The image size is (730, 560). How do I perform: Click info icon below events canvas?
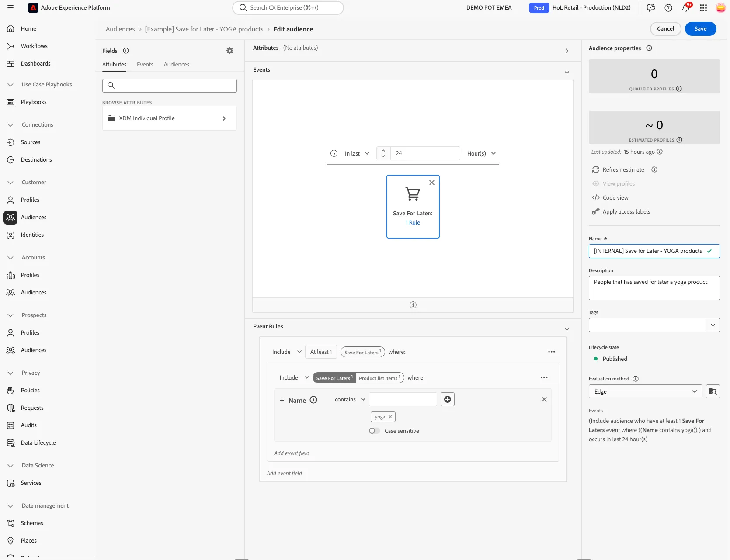pos(413,305)
